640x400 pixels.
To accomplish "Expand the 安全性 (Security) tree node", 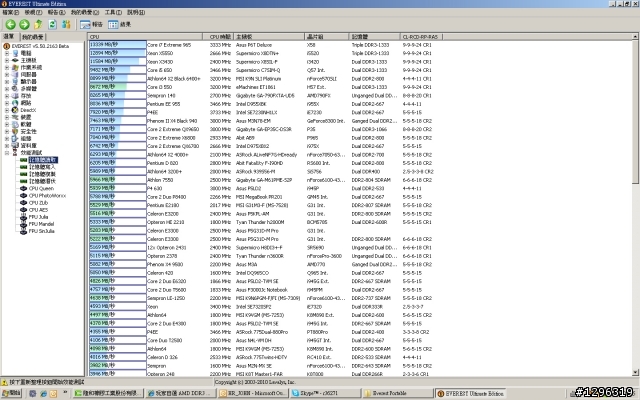I will click(7, 131).
